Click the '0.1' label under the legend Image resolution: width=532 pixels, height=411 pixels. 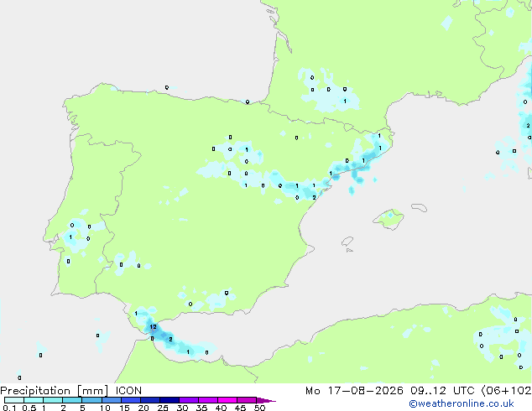[9, 408]
